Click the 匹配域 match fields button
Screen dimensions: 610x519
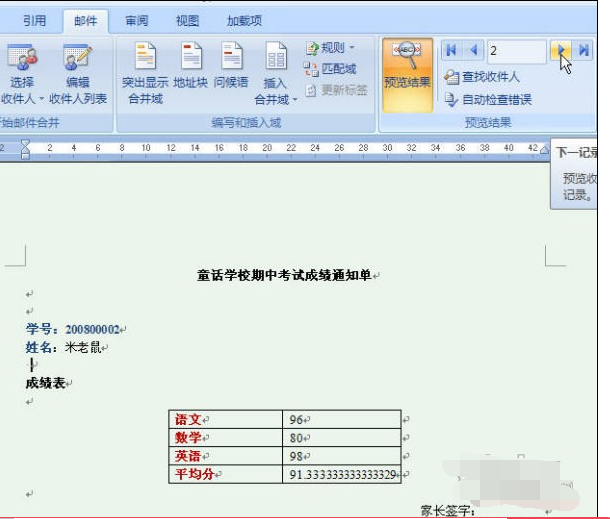pyautogui.click(x=330, y=69)
